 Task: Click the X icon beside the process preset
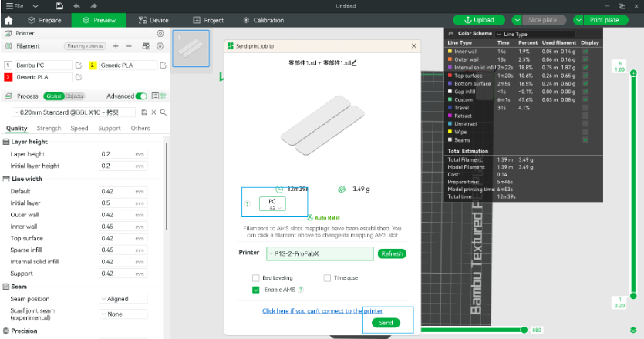(153, 112)
